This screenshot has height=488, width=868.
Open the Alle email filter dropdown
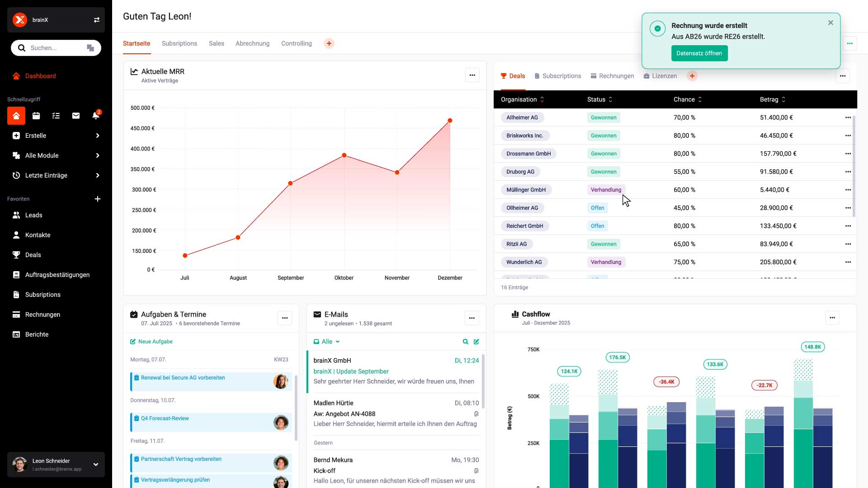point(327,342)
